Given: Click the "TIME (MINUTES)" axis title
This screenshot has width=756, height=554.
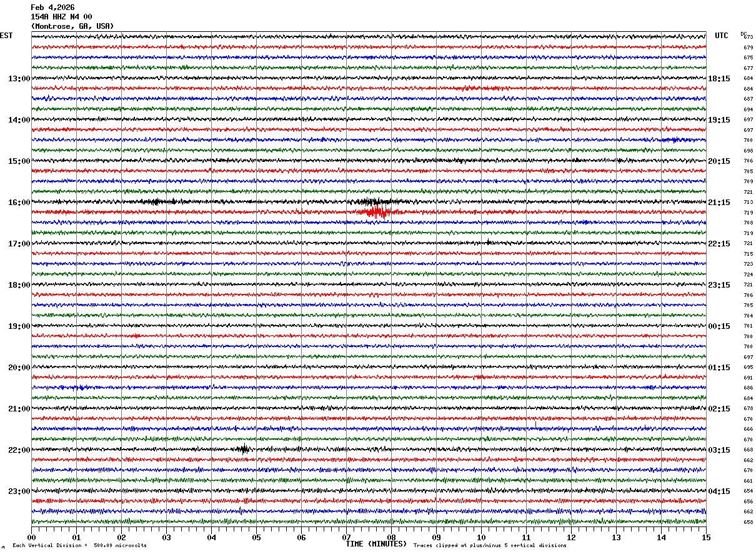Looking at the screenshot, I should [376, 544].
